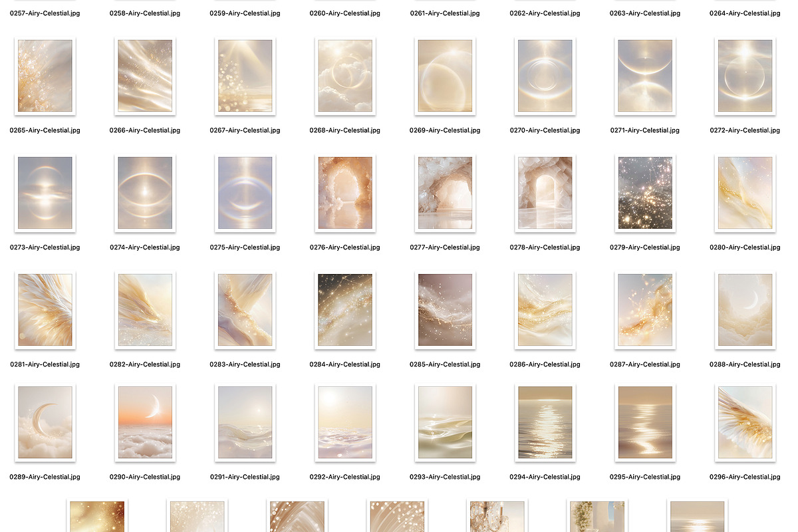Click the file name 0286-Airy-Celestial.jpg
This screenshot has height=532, width=798.
click(x=545, y=364)
